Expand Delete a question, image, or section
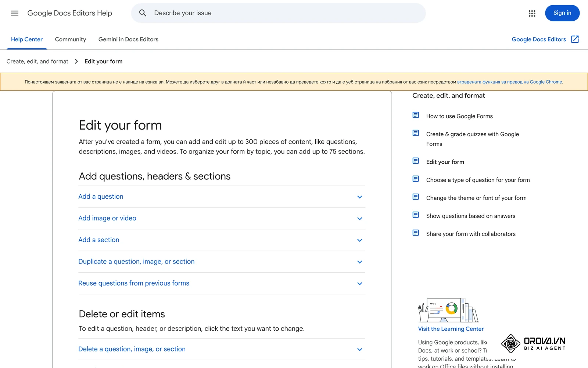This screenshot has height=368, width=588. point(222,349)
